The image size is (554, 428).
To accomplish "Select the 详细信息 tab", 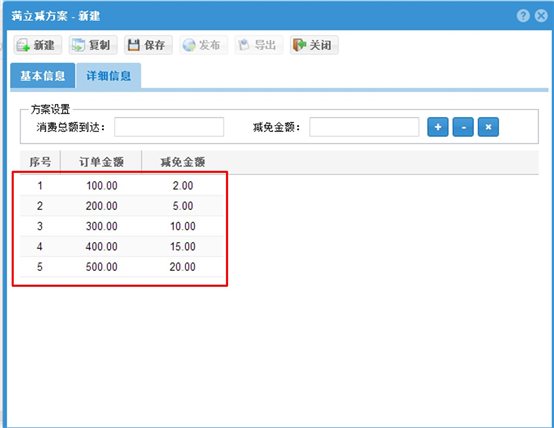I will tap(108, 76).
